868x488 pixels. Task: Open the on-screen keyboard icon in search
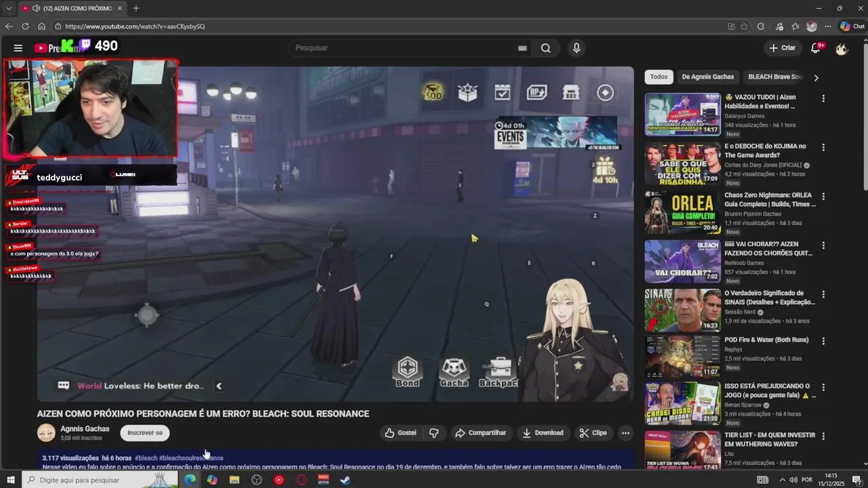(522, 48)
